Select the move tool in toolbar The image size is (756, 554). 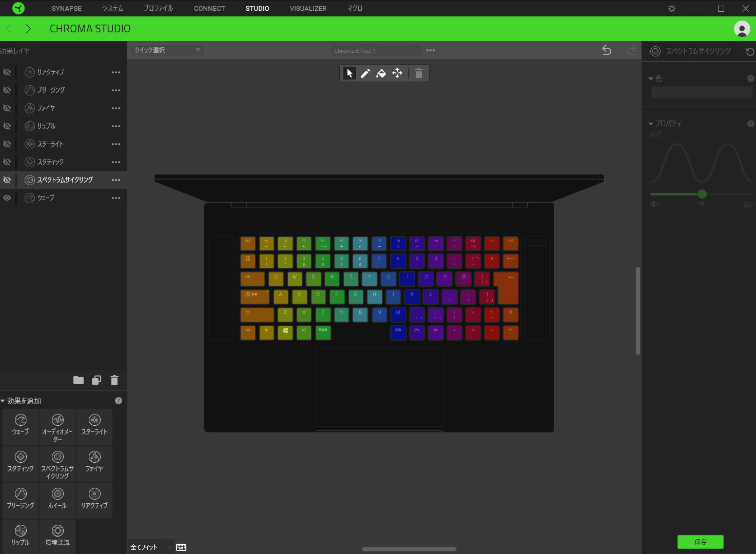click(x=397, y=73)
